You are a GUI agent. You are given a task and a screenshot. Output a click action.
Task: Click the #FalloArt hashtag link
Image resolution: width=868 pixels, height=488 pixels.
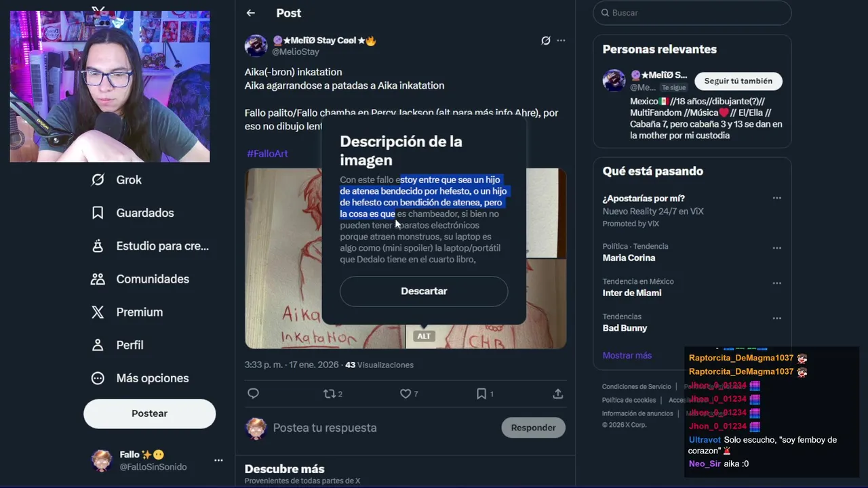[x=267, y=154]
